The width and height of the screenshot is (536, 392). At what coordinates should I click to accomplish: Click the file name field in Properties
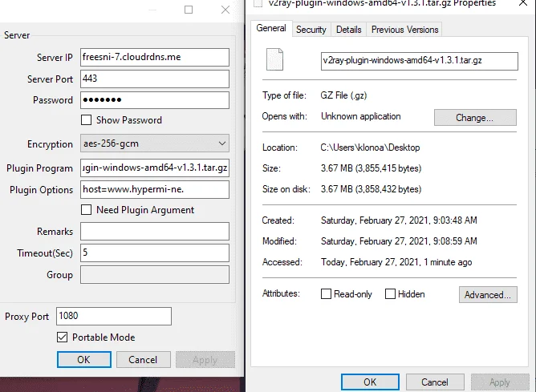tap(420, 61)
